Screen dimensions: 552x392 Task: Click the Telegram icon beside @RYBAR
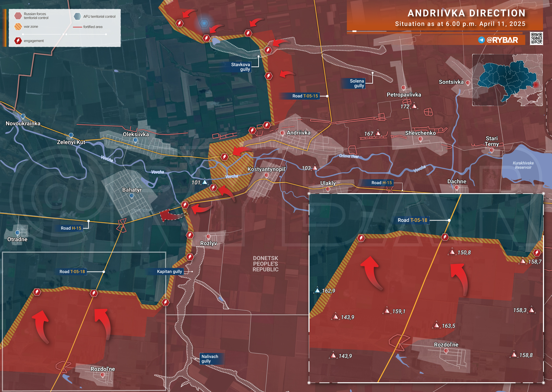(x=481, y=40)
